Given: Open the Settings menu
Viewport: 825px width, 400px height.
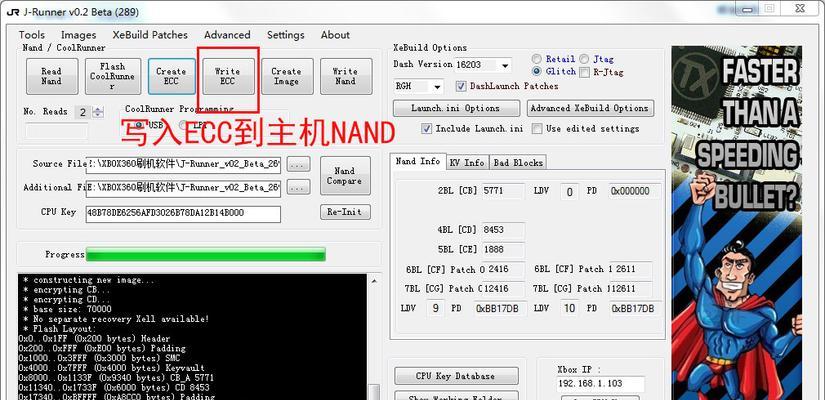Looking at the screenshot, I should [x=285, y=35].
